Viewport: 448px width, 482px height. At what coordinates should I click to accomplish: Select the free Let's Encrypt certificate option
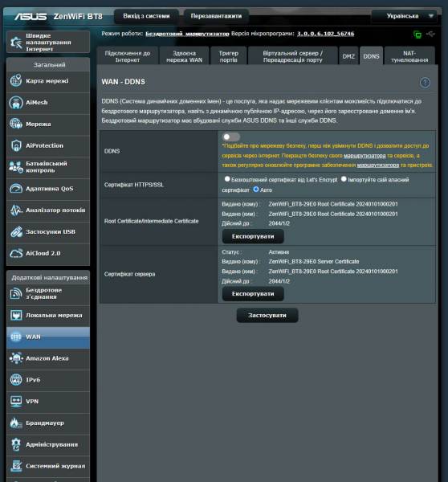point(227,178)
